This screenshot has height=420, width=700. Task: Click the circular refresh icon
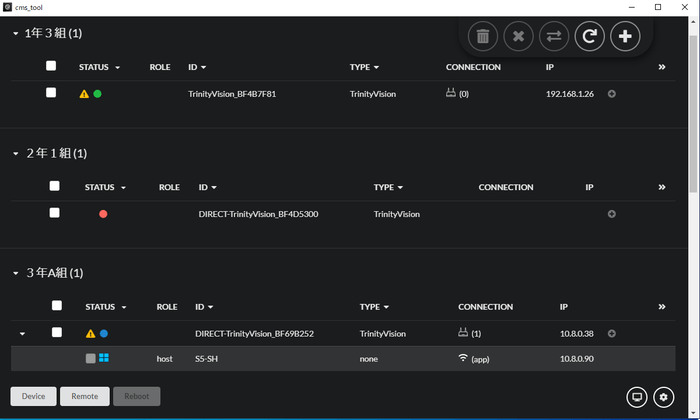590,37
